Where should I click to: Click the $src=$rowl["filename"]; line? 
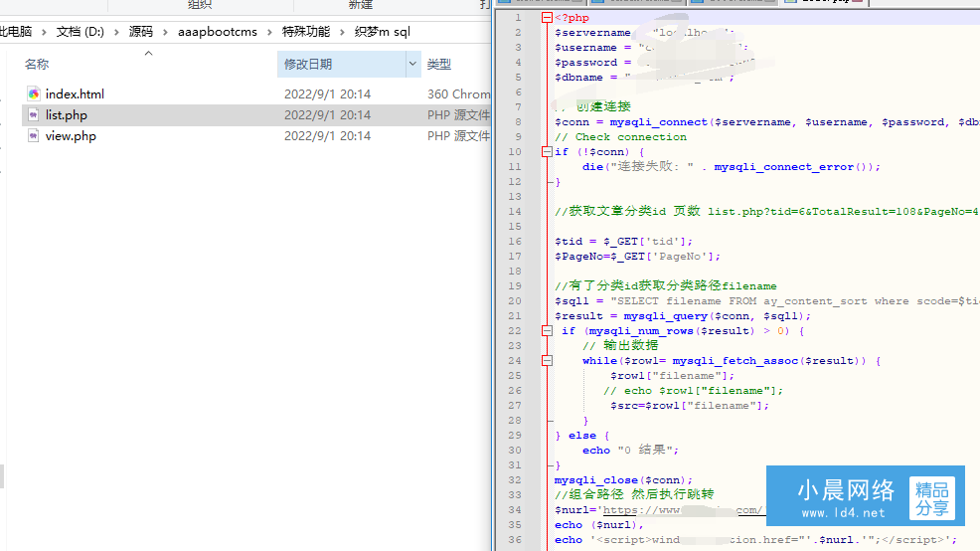pyautogui.click(x=690, y=405)
